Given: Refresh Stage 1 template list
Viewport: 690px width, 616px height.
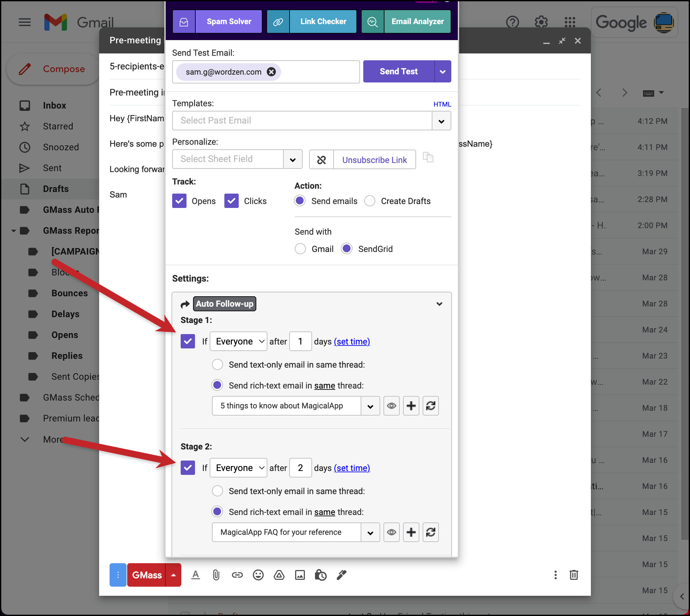Looking at the screenshot, I should tap(431, 406).
